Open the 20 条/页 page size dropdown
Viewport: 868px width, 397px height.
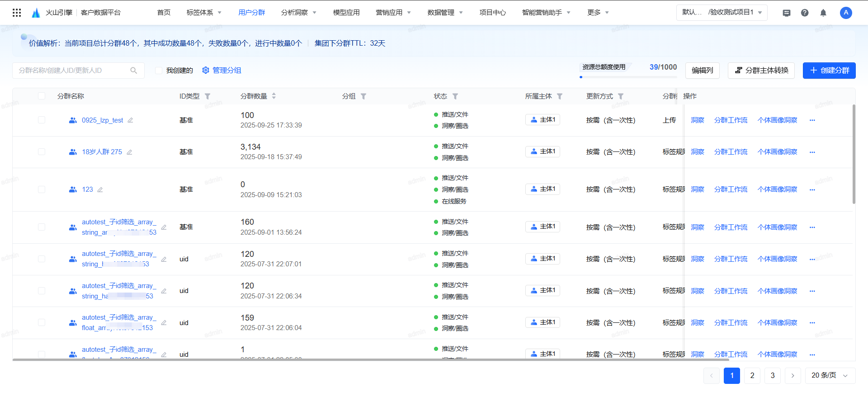pyautogui.click(x=830, y=375)
